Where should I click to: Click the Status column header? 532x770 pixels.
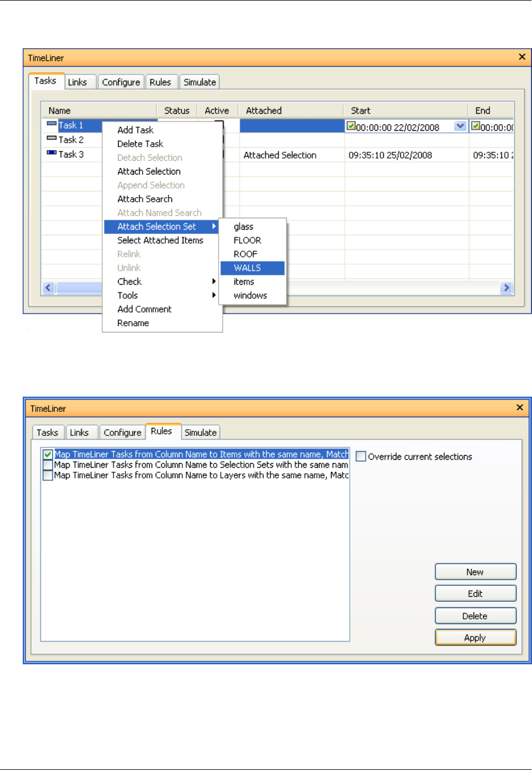pyautogui.click(x=177, y=111)
